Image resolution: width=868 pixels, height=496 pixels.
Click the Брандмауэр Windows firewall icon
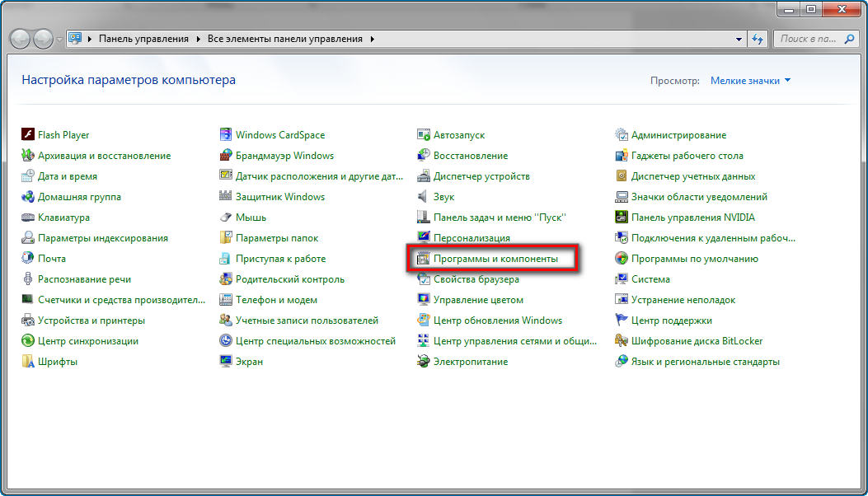point(226,156)
